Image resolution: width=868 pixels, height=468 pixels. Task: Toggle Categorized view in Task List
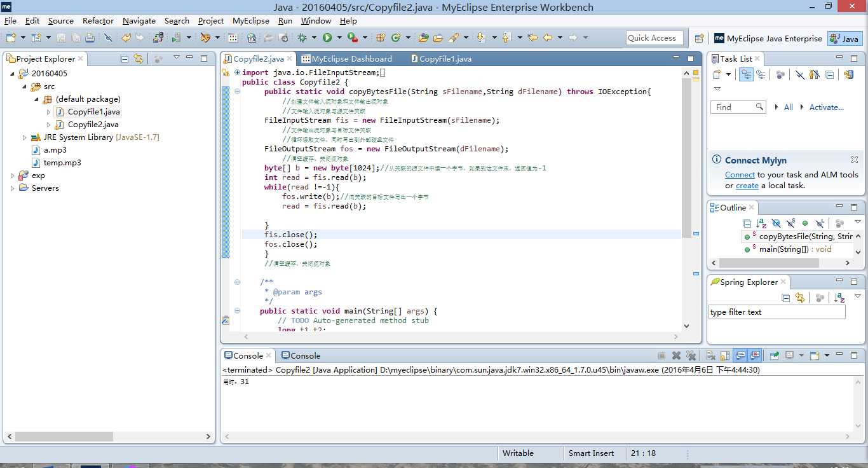click(x=747, y=74)
